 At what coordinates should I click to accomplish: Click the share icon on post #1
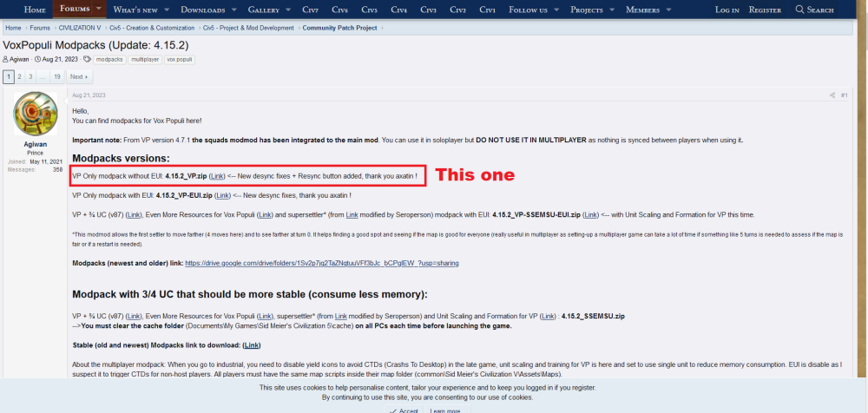point(832,95)
